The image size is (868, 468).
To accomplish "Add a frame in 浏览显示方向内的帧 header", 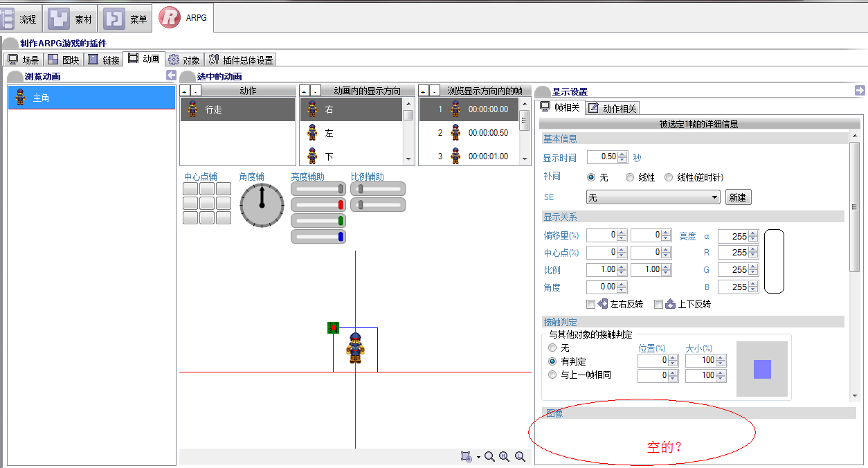I will point(424,91).
